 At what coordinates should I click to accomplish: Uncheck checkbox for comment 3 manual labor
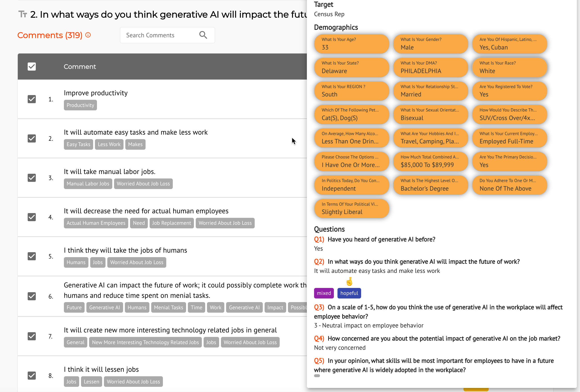32,178
